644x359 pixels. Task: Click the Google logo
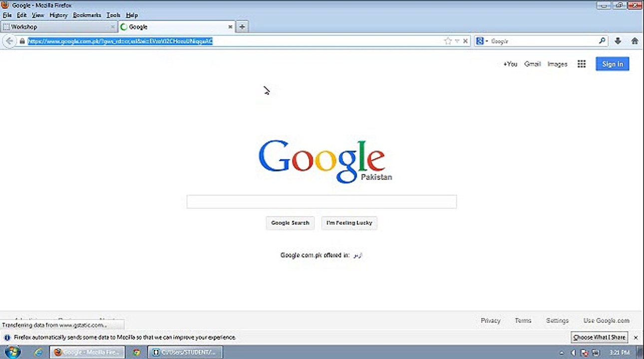(322, 161)
